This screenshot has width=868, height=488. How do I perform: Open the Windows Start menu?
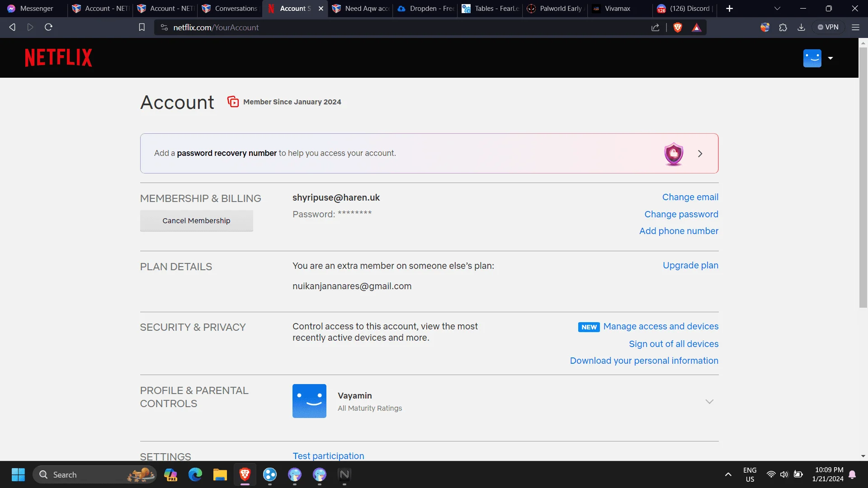(18, 474)
